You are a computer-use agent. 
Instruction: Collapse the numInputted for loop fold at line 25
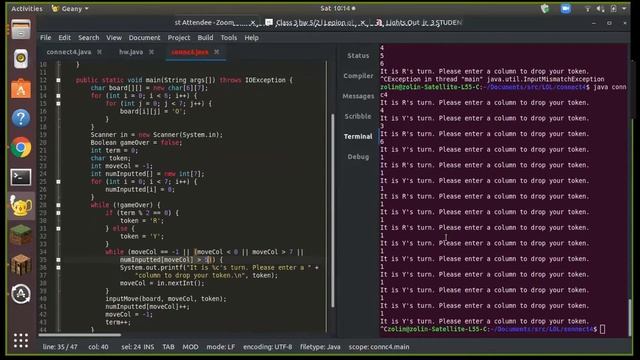(x=58, y=182)
